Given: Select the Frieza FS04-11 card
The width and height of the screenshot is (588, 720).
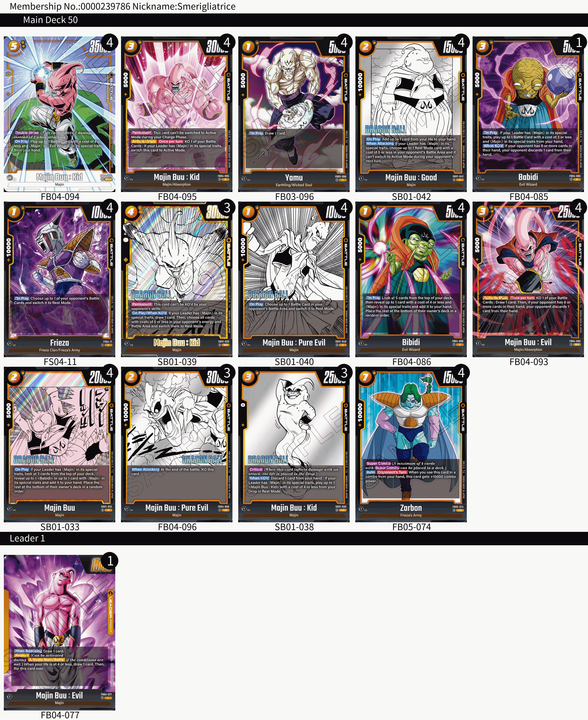Looking at the screenshot, I should click(x=60, y=279).
